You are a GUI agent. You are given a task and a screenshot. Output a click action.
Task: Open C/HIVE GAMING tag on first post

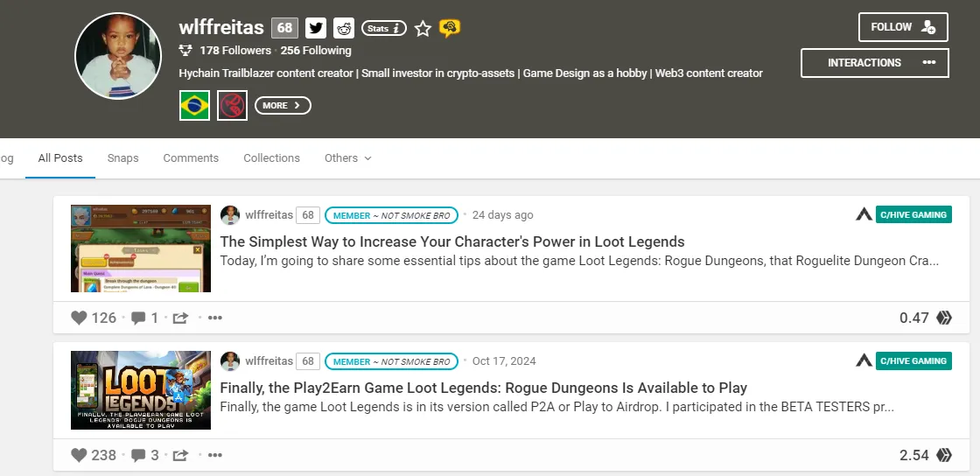click(913, 215)
